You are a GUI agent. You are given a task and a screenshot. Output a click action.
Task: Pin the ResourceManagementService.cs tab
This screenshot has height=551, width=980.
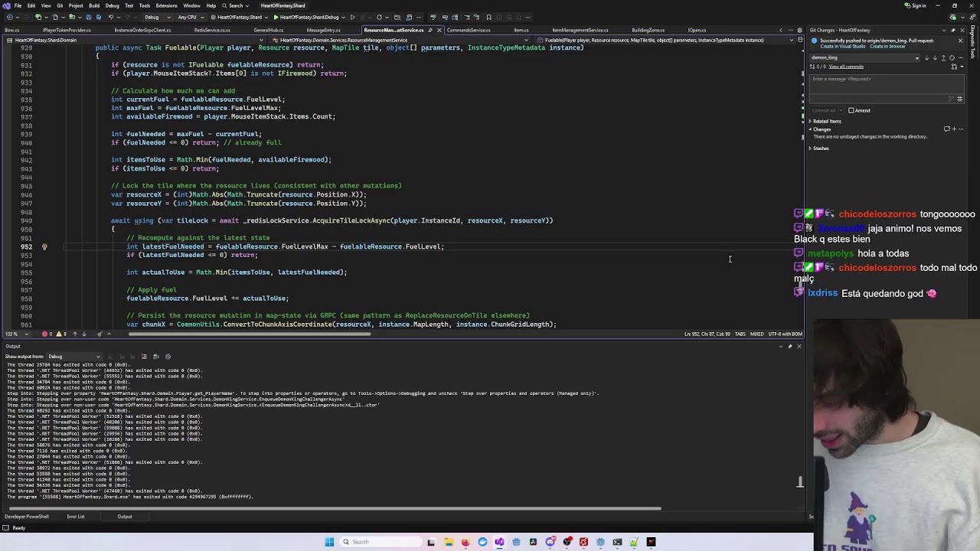430,30
